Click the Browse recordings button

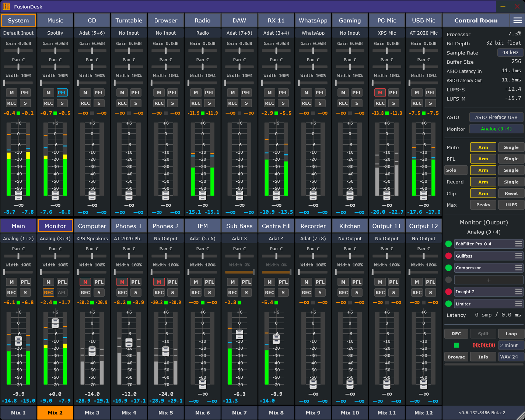click(456, 357)
